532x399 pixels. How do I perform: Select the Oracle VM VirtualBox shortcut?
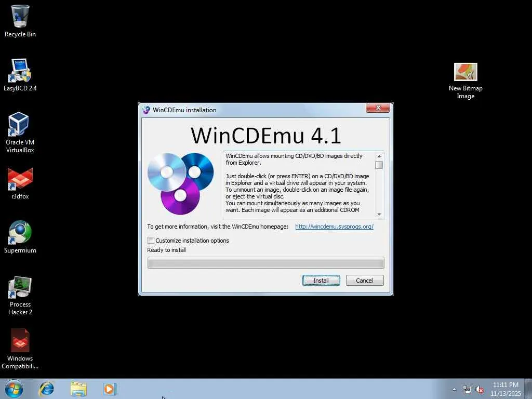[x=20, y=132]
